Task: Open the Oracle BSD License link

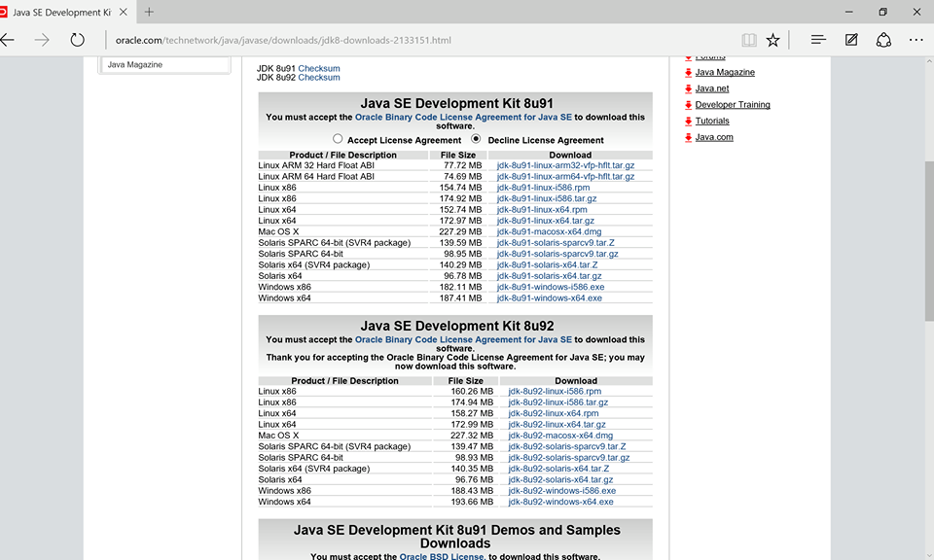Action: [x=442, y=556]
